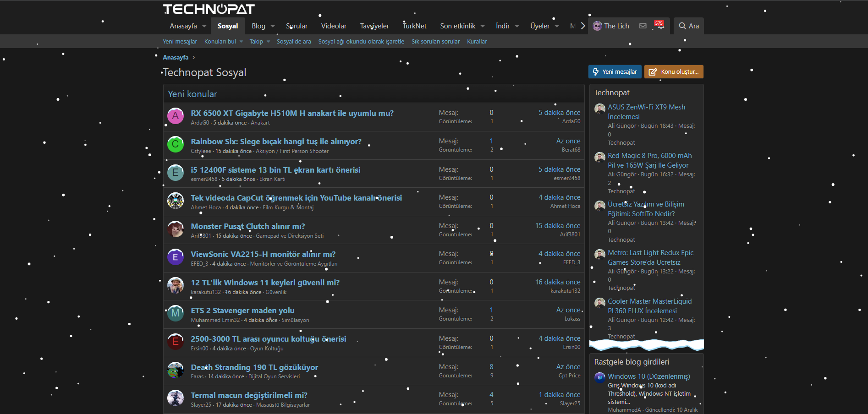The width and height of the screenshot is (868, 414).
Task: Open Güvenlik category on Windows 11 keys thread
Action: [276, 292]
